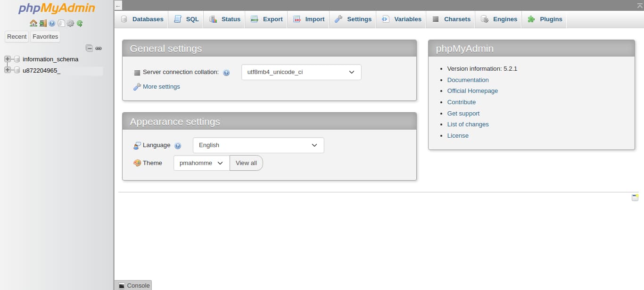
Task: Open the Plugins tab
Action: point(545,19)
